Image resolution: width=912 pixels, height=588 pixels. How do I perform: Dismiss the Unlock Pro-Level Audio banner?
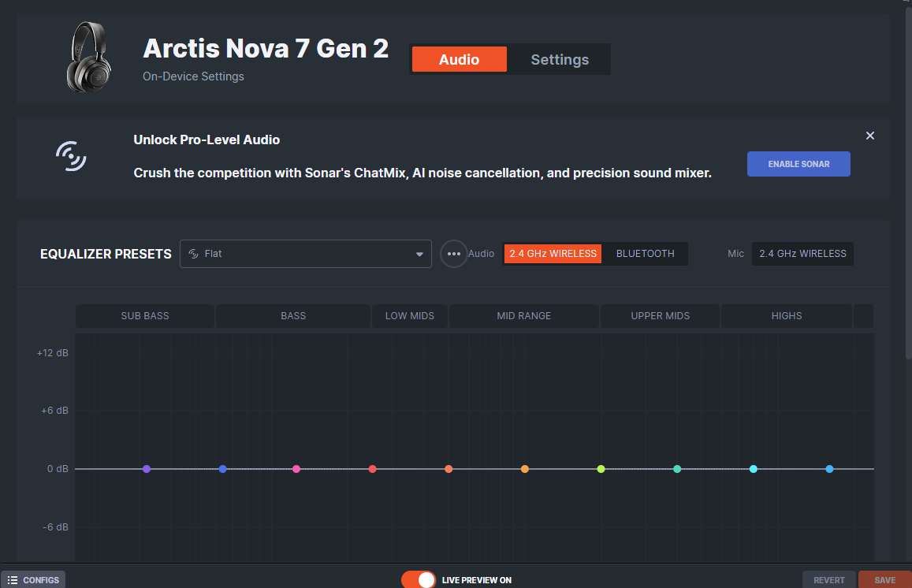click(870, 136)
